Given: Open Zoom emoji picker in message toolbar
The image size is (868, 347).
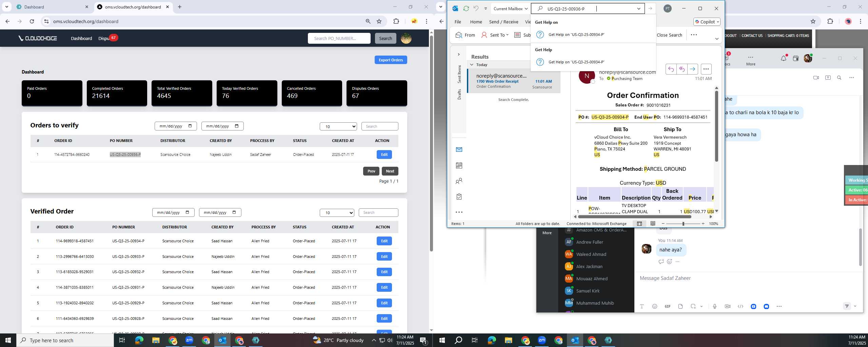Looking at the screenshot, I should [x=654, y=306].
